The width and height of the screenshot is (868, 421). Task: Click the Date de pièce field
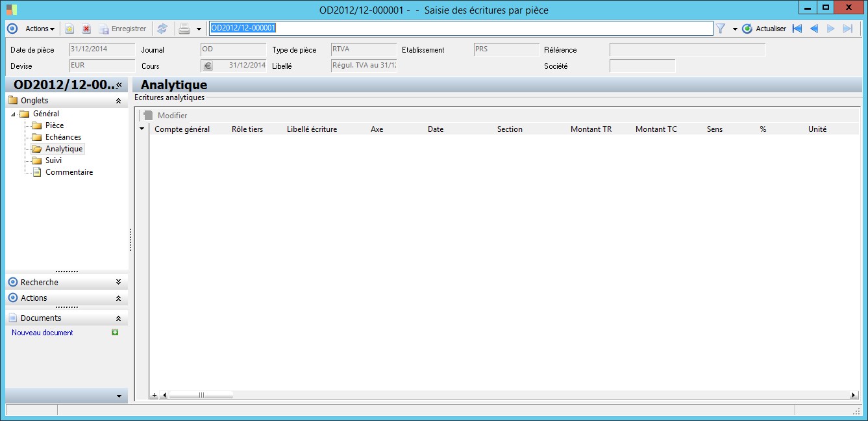(101, 49)
